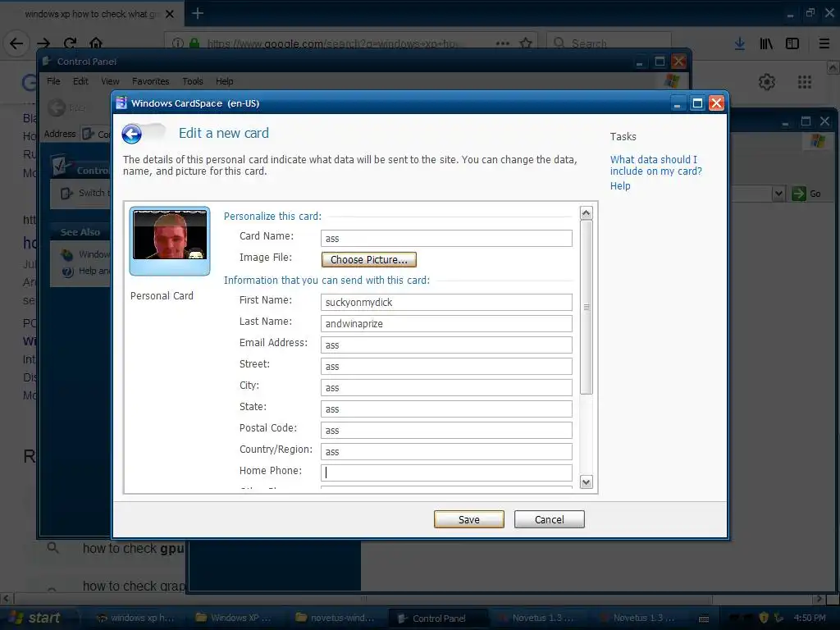This screenshot has width=840, height=630.
Task: Click the card form scroll-down arrow
Action: click(x=586, y=482)
